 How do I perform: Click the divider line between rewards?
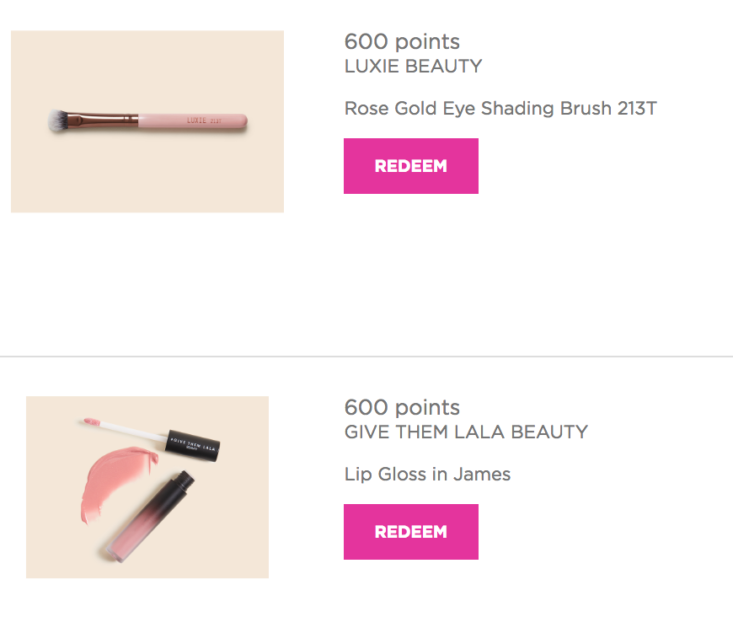(x=366, y=357)
